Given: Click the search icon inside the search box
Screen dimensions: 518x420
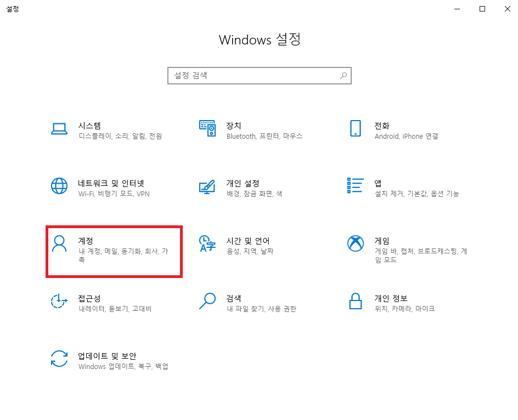Looking at the screenshot, I should point(344,75).
